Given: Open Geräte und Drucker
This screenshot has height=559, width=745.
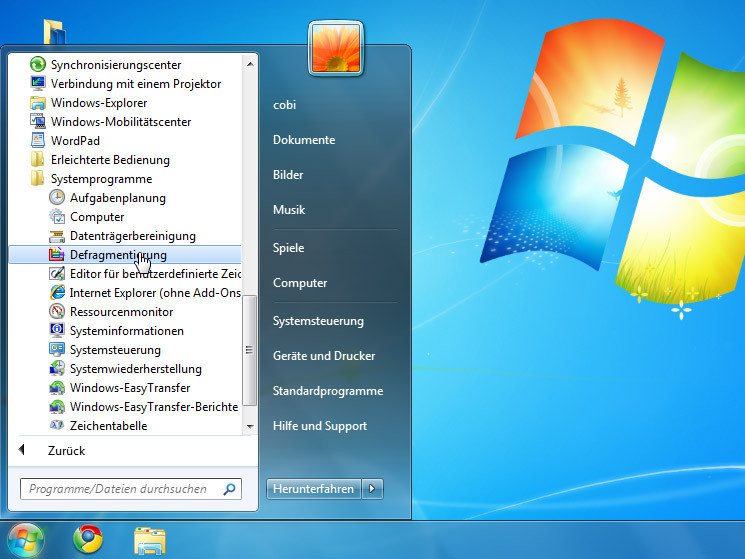Looking at the screenshot, I should [x=324, y=356].
